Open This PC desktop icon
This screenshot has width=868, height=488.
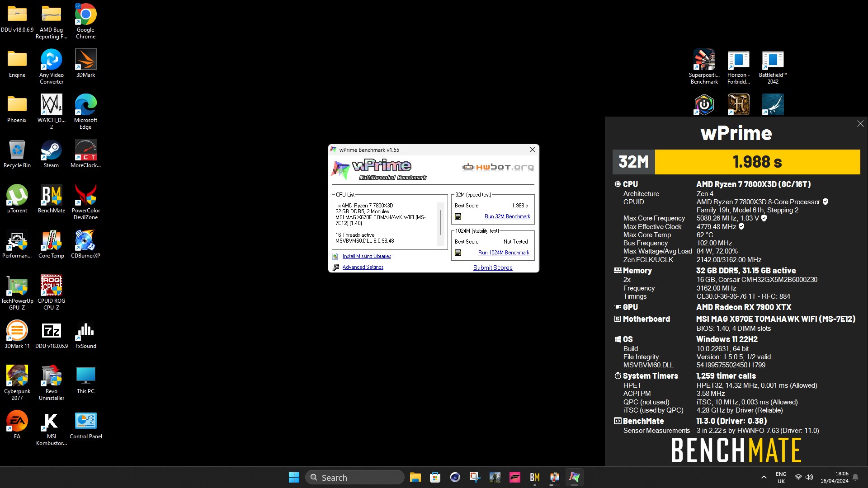(x=85, y=380)
